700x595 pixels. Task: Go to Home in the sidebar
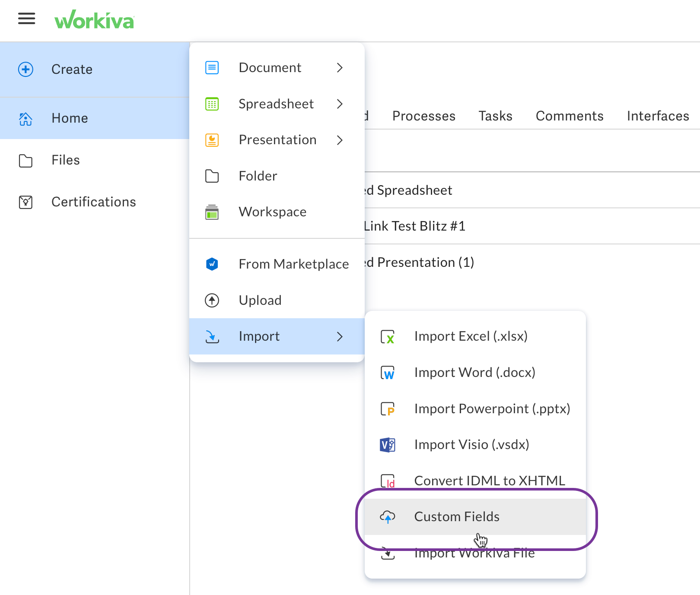pyautogui.click(x=95, y=118)
